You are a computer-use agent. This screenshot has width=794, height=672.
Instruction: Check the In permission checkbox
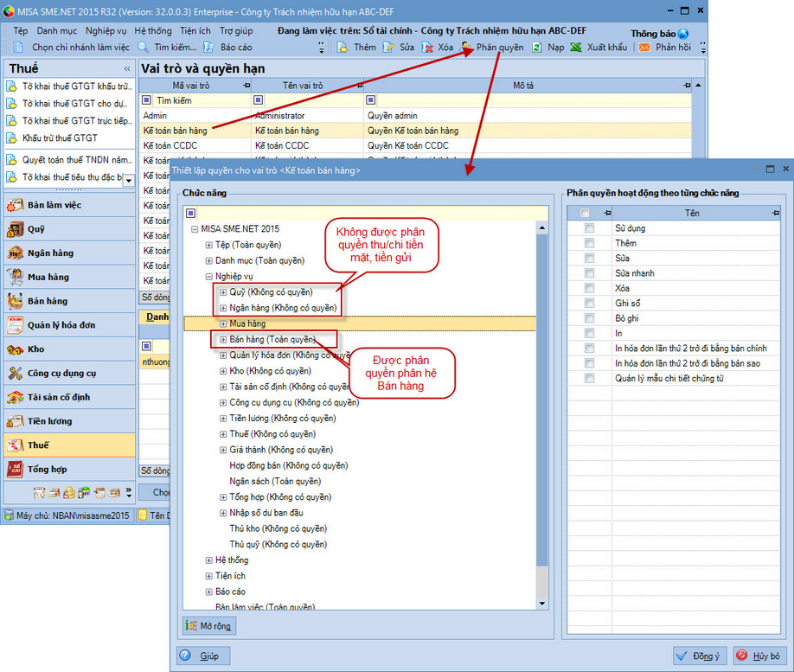click(x=589, y=333)
